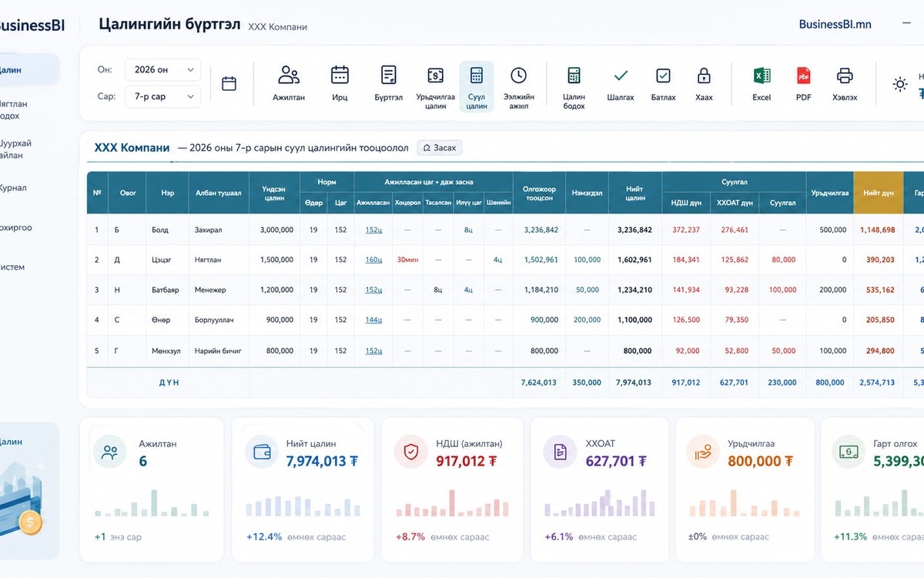
Task: Click the sun brightness icon in the toolbar
Action: [900, 84]
